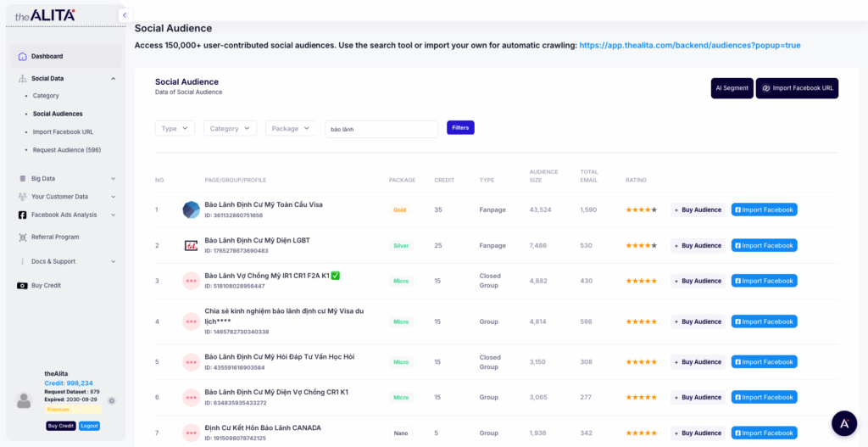Open the Category filter dropdown

(230, 128)
